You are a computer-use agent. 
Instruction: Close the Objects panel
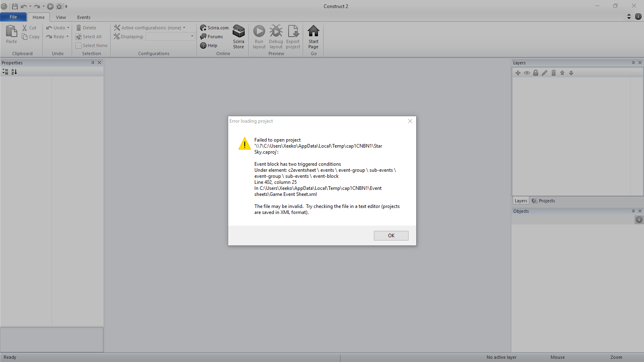(x=640, y=211)
